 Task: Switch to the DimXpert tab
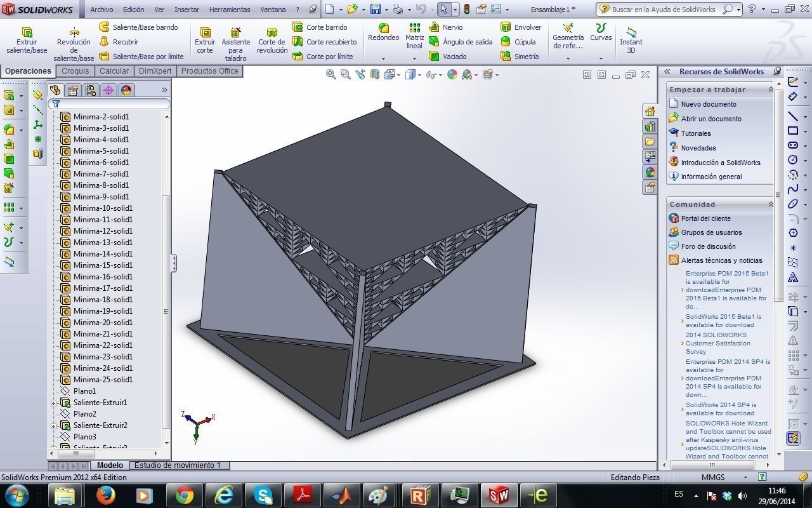(155, 71)
